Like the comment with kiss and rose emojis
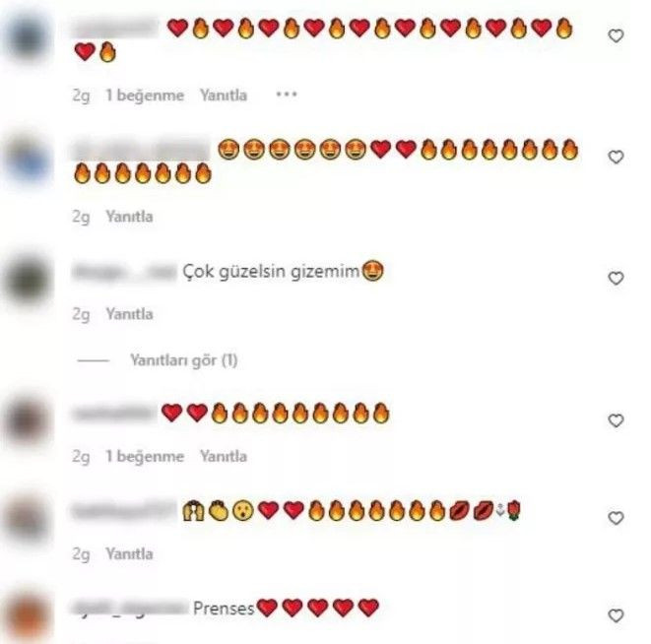The height and width of the screenshot is (644, 651). pyautogui.click(x=616, y=518)
